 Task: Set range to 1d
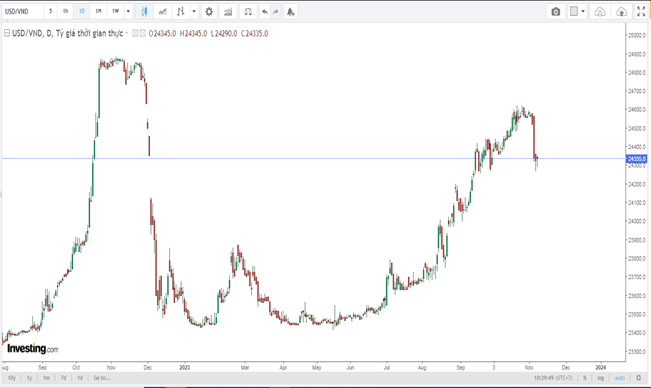tap(80, 378)
